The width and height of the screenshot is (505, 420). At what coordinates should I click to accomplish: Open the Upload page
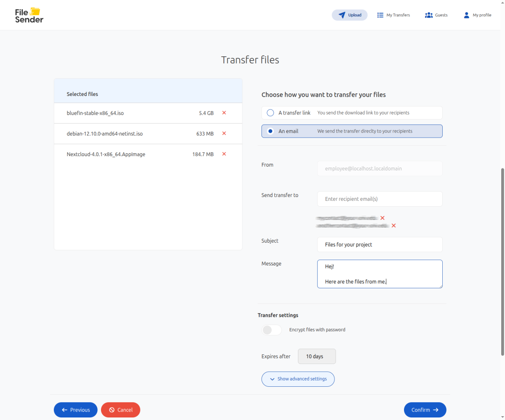[x=349, y=15]
